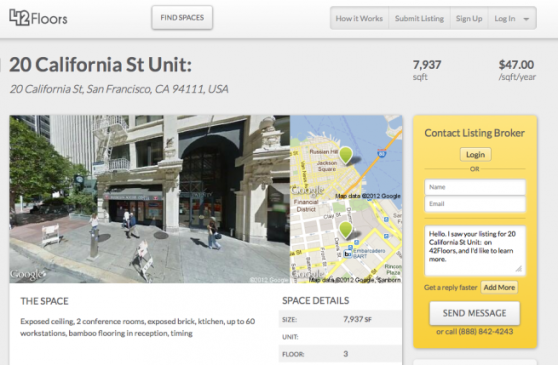
Task: Click the Embarcadero BART station icon
Action: pyautogui.click(x=348, y=254)
